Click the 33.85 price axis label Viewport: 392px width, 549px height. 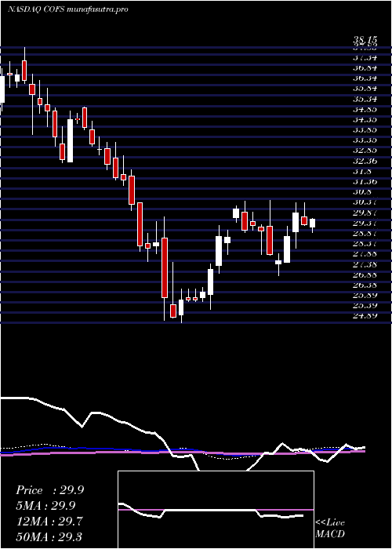365,130
